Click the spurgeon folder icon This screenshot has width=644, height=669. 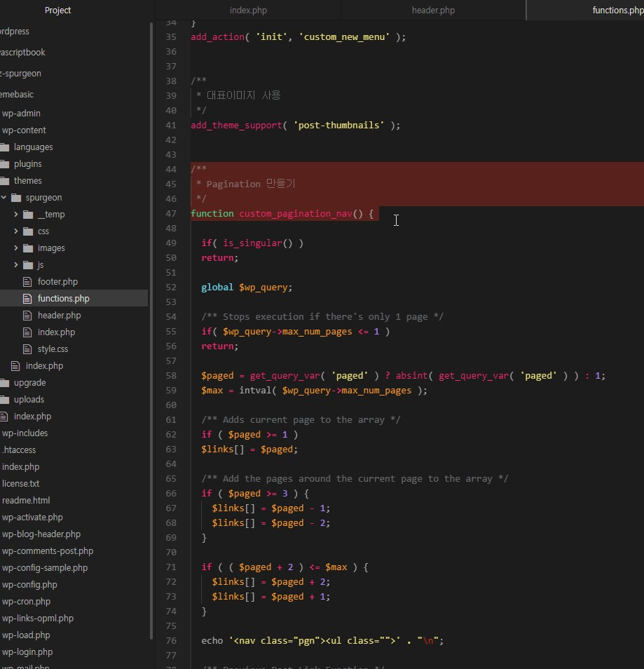point(16,198)
